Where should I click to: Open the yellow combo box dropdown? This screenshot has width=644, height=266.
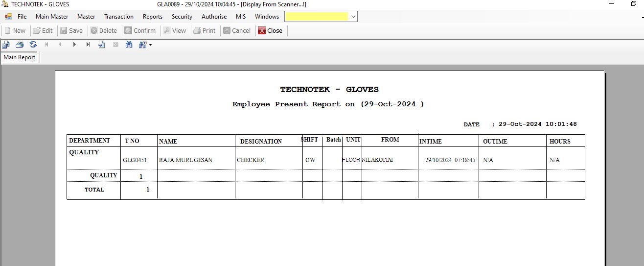coord(353,17)
